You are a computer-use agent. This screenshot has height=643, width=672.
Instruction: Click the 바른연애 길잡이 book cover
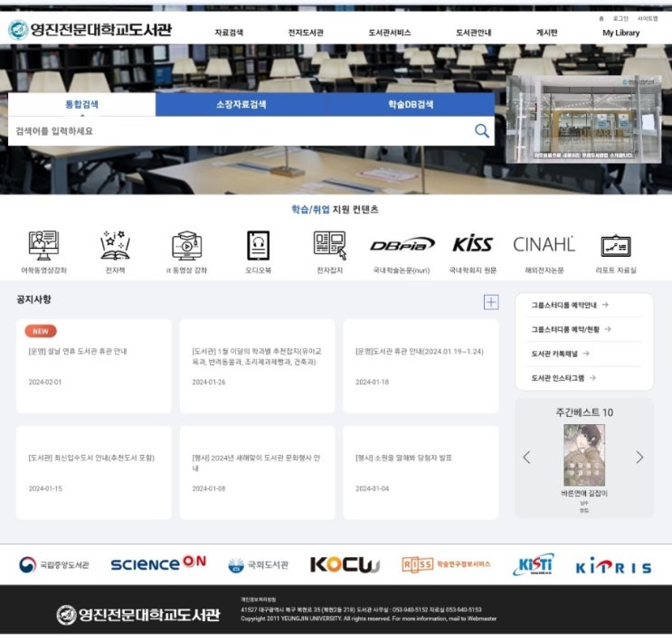pos(584,455)
